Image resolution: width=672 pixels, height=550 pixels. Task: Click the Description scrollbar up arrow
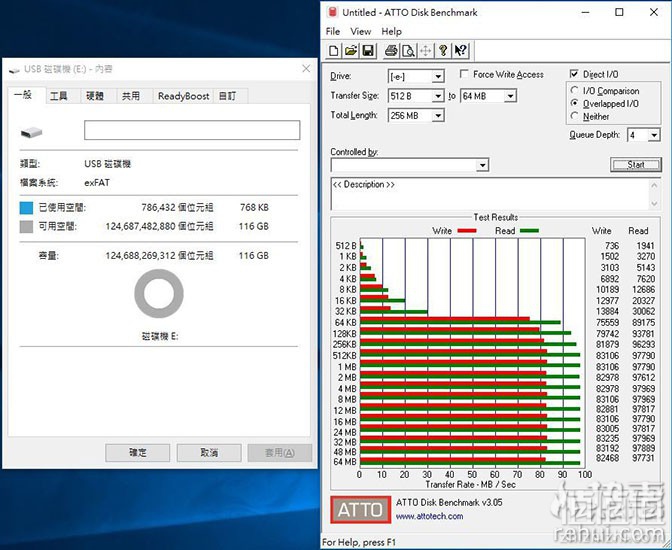[x=654, y=185]
